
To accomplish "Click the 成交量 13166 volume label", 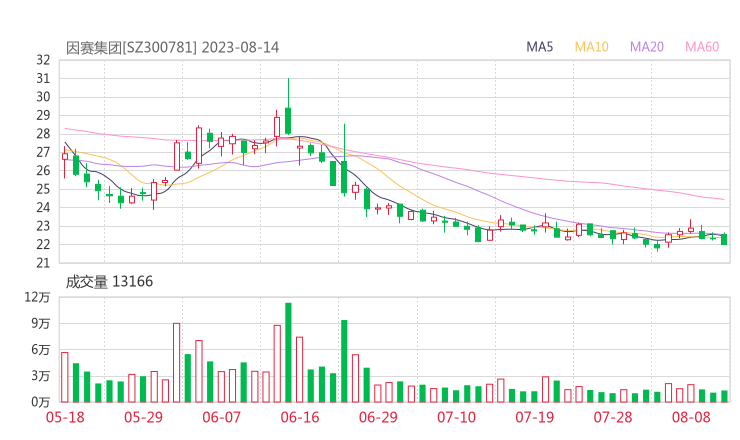I will (109, 282).
